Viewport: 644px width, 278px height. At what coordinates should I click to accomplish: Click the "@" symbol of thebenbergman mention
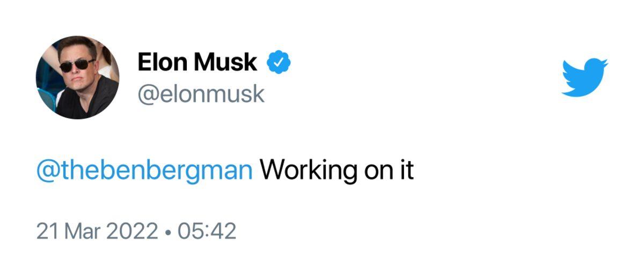coord(46,171)
